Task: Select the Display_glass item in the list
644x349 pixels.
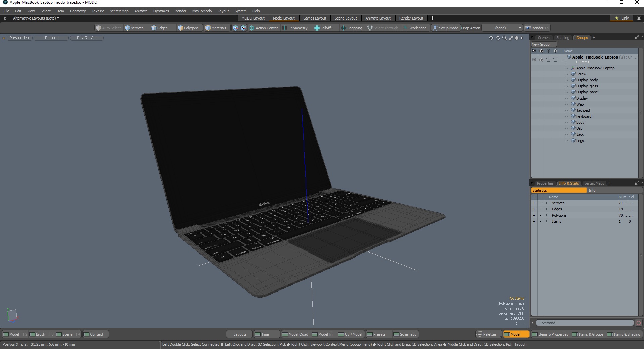Action: point(587,86)
